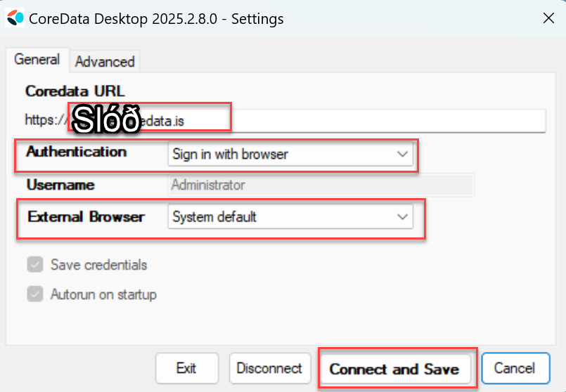Click the Authentication field label

point(76,152)
